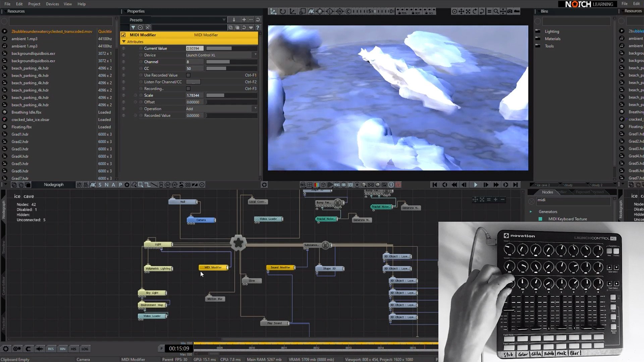
Task: Click the LOG button at bottom left
Action: pos(85,349)
